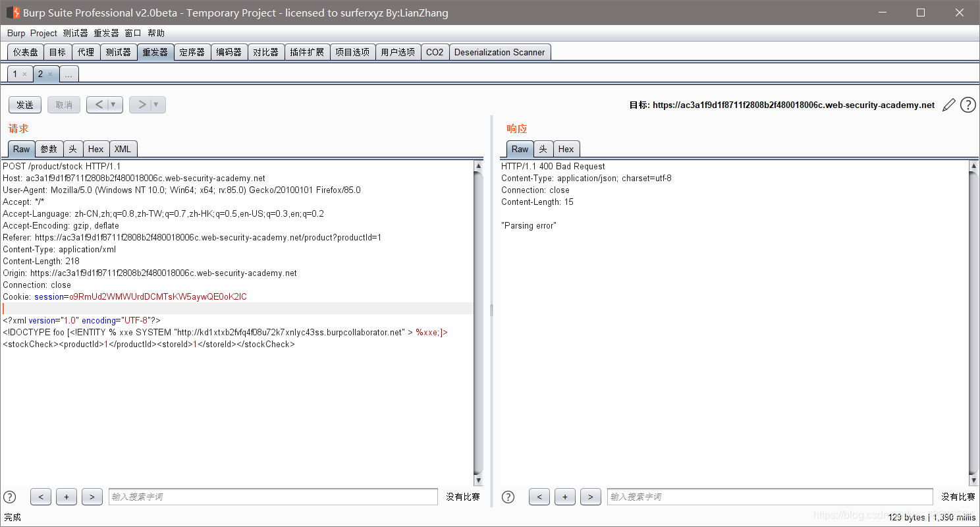980x527 pixels.
Task: Open the 帮助 menu
Action: pos(156,33)
